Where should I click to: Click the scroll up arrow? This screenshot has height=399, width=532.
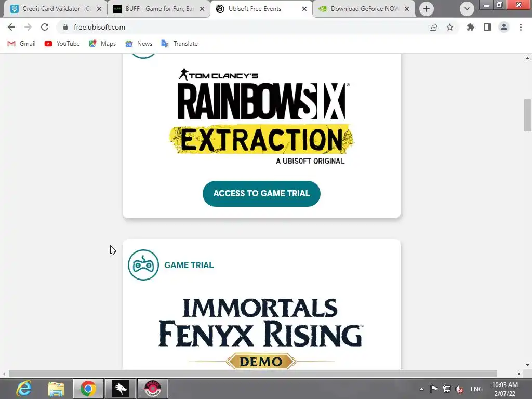[x=527, y=58]
